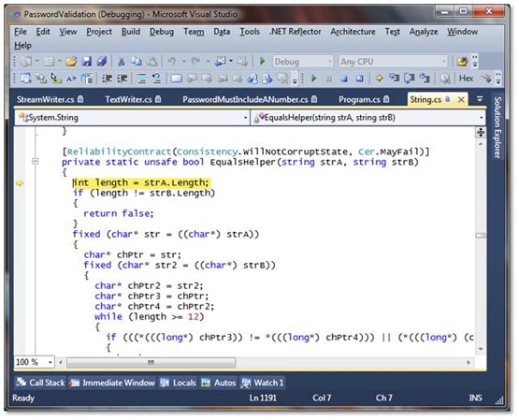The image size is (519, 420).
Task: Switch to the Program.cs tab
Action: click(x=364, y=99)
